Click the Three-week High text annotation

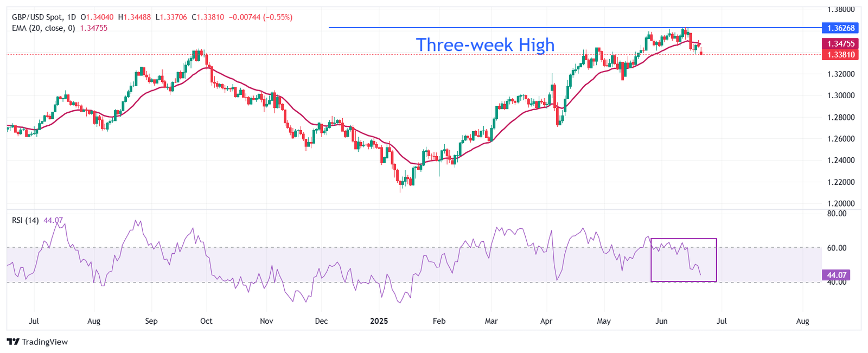pos(485,44)
